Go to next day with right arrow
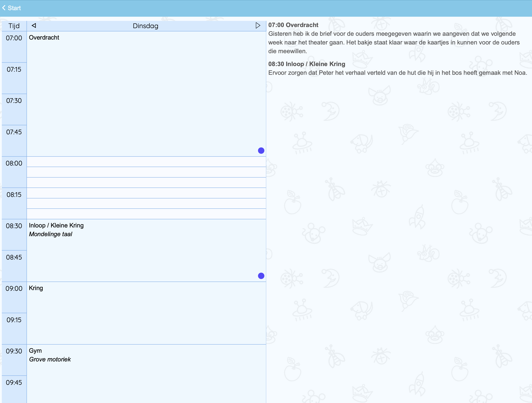Screen dimensions: 532x403 coord(258,25)
